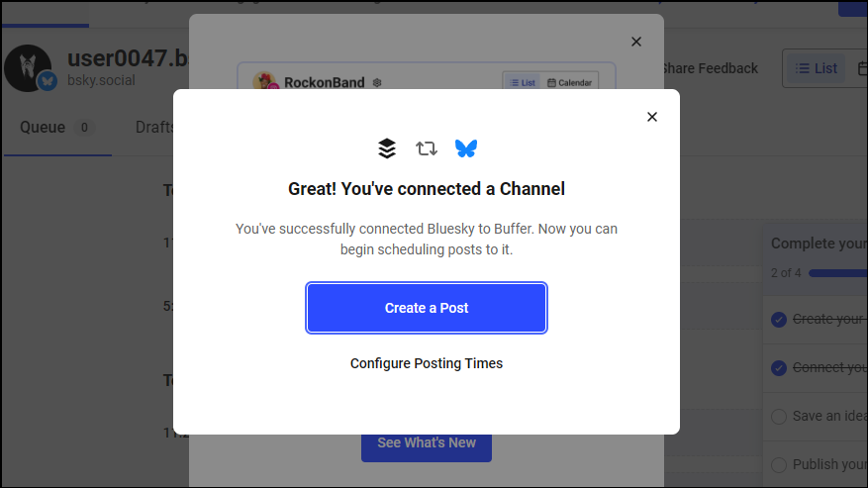This screenshot has height=488, width=868.
Task: Open the Share Feedback link
Action: tap(710, 68)
